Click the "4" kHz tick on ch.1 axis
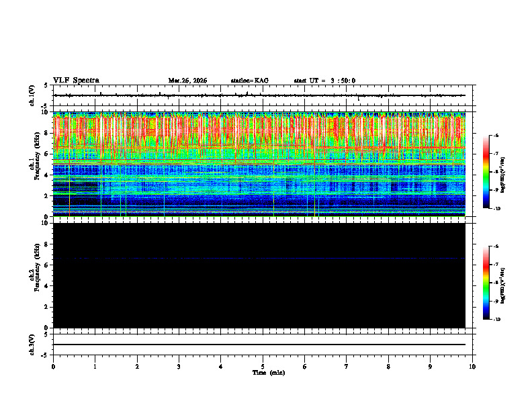The image size is (532, 411). click(47, 175)
